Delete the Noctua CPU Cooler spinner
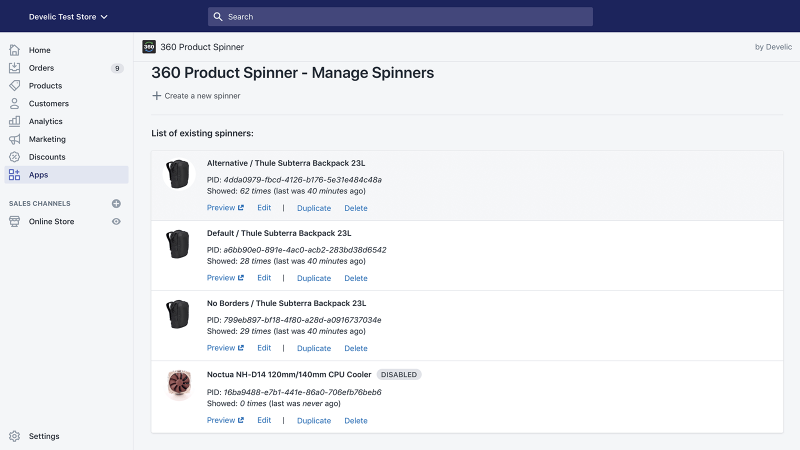800x450 pixels. [356, 420]
